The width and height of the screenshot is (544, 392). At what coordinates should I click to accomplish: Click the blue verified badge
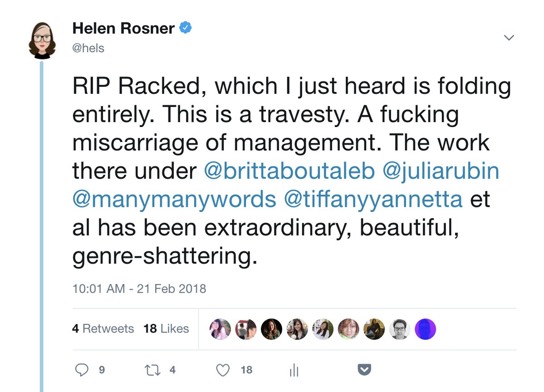186,28
